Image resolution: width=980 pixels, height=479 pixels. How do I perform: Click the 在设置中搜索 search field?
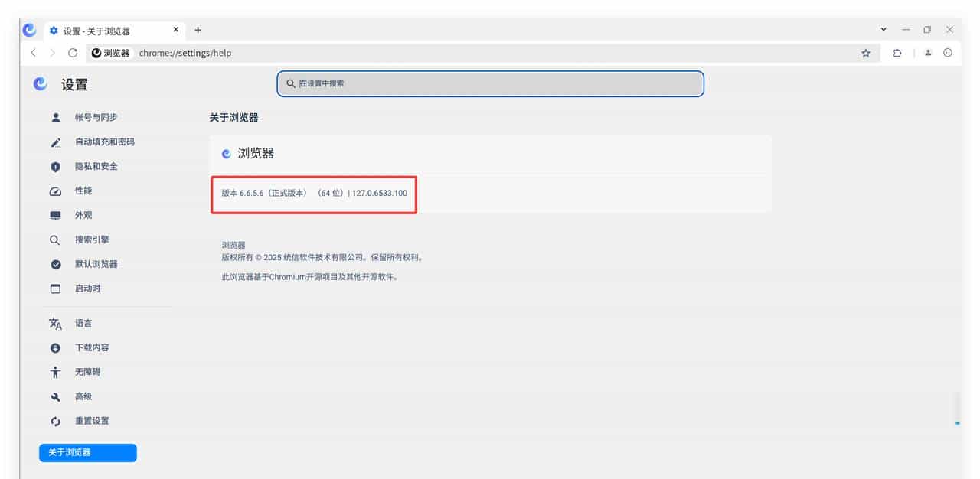tap(490, 83)
